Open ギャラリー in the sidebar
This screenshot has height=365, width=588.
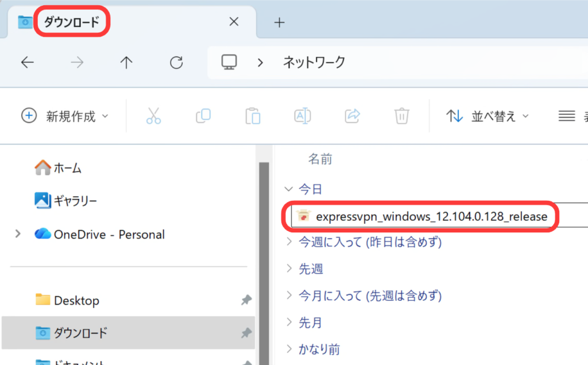[x=75, y=200]
